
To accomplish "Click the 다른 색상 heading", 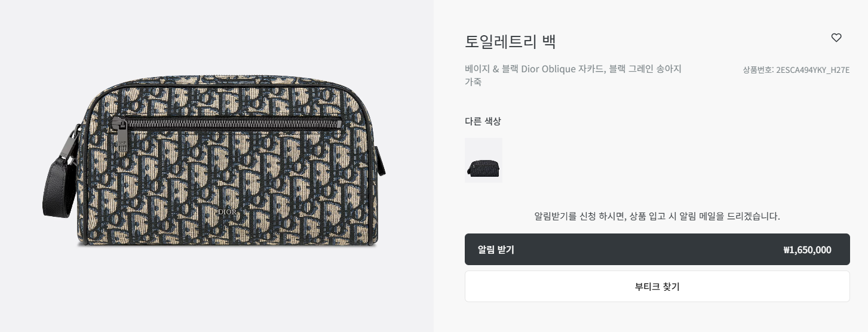I will (483, 121).
